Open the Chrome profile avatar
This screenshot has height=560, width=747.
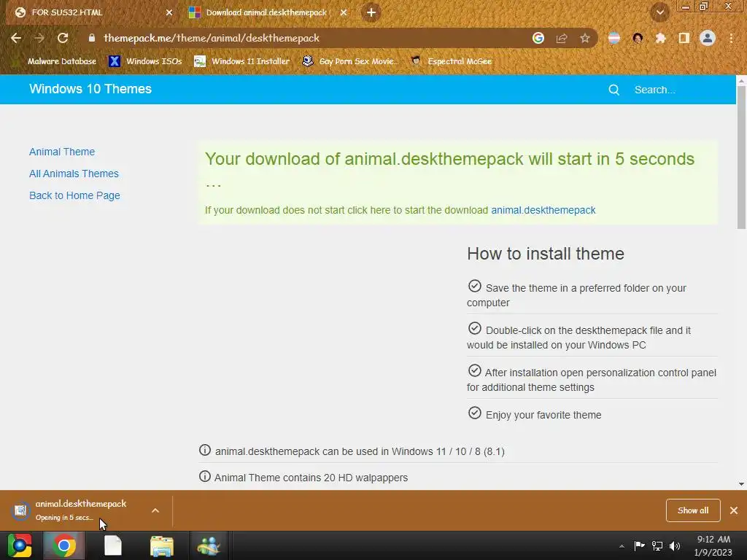click(708, 38)
